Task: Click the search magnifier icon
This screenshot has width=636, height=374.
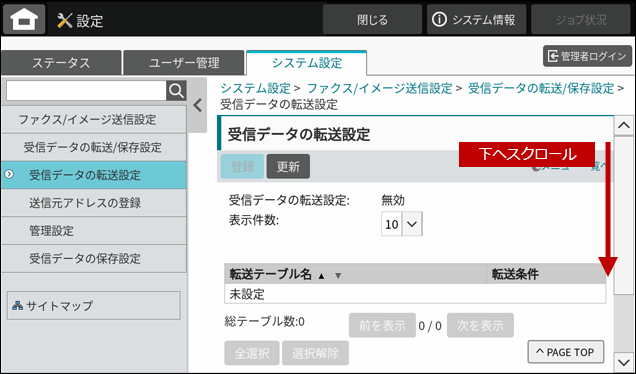Action: point(176,90)
